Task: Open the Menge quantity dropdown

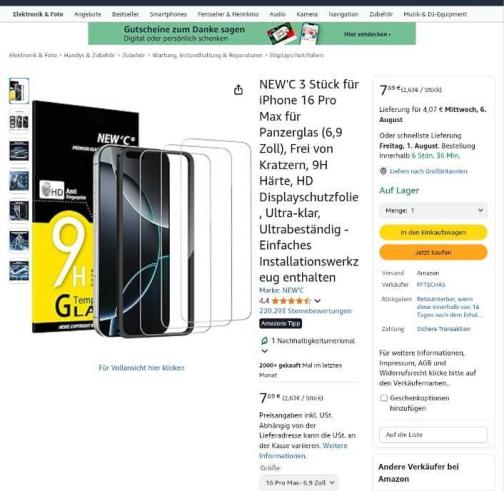Action: (x=433, y=210)
